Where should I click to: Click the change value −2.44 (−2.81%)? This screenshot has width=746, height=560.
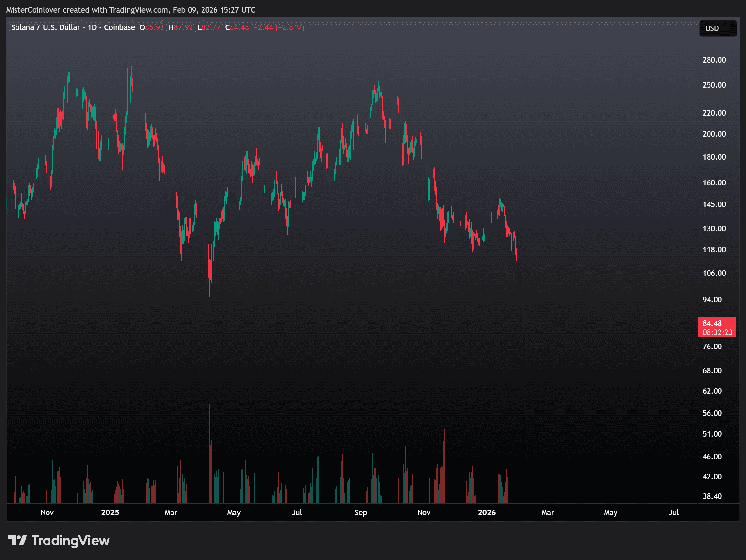(279, 27)
